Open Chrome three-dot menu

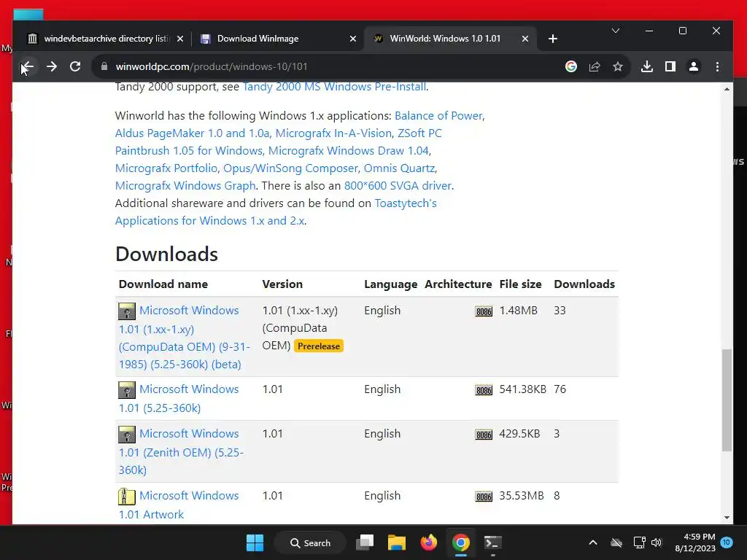tap(717, 66)
